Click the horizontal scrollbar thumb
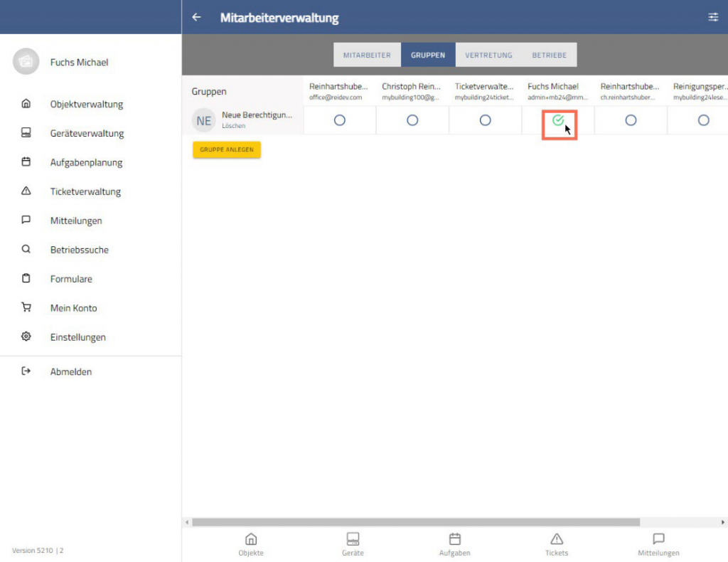The image size is (728, 562). (416, 522)
